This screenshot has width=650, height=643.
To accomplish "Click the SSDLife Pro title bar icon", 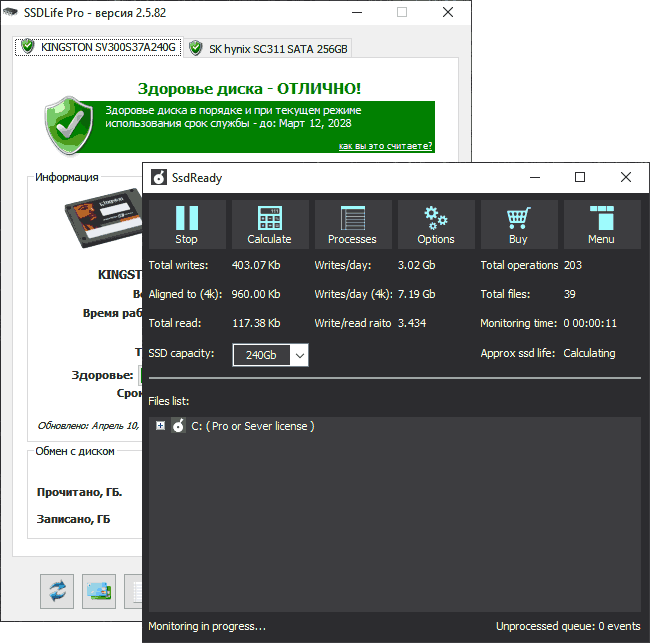I will click(x=10, y=12).
